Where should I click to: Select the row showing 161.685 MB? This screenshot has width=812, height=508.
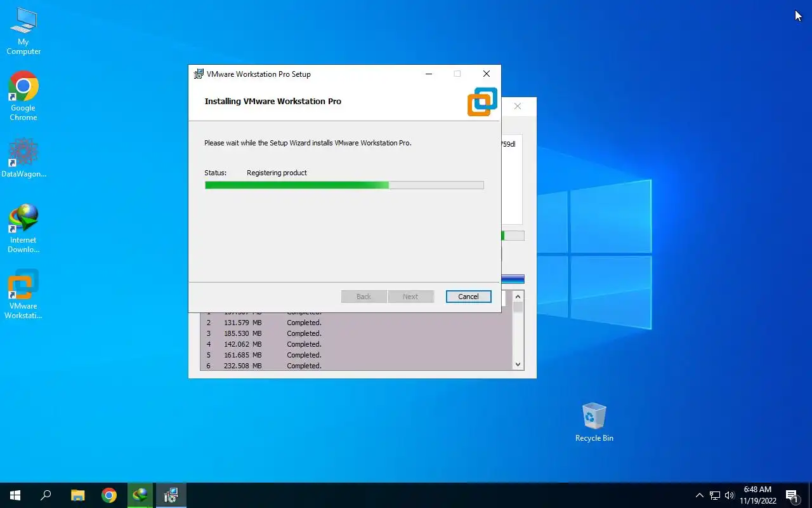click(356, 355)
